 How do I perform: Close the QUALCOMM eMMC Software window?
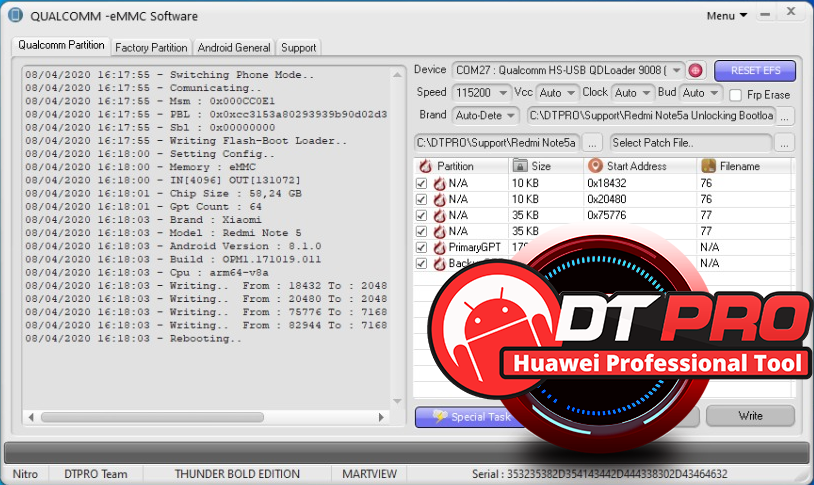[x=791, y=11]
